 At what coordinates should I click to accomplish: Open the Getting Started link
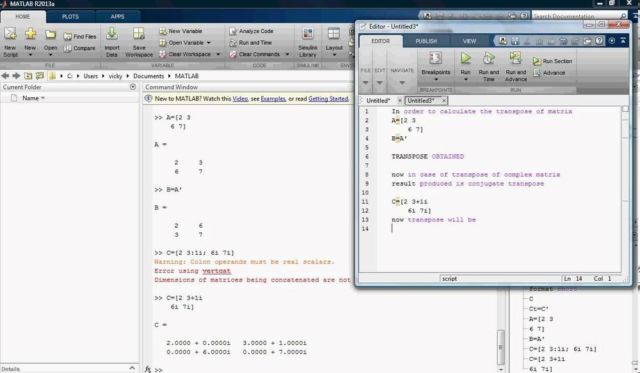tap(328, 99)
